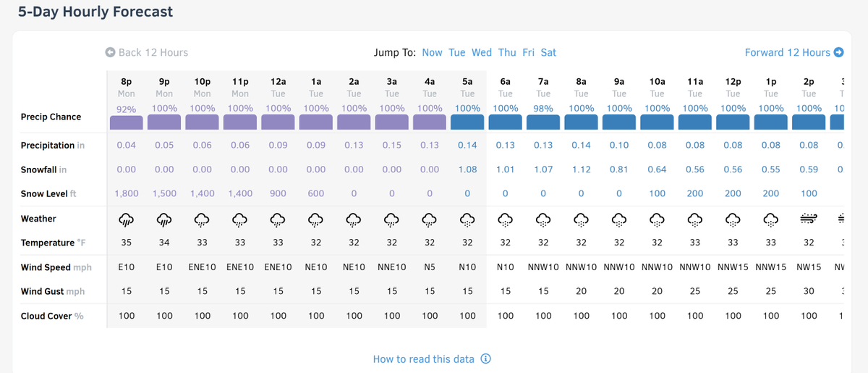Click the 5a Tuesday snow weather icon
The height and width of the screenshot is (373, 868).
pos(467,219)
